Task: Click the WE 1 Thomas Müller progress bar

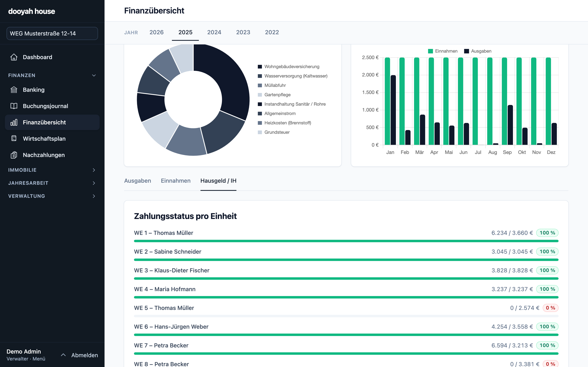Action: (346, 241)
